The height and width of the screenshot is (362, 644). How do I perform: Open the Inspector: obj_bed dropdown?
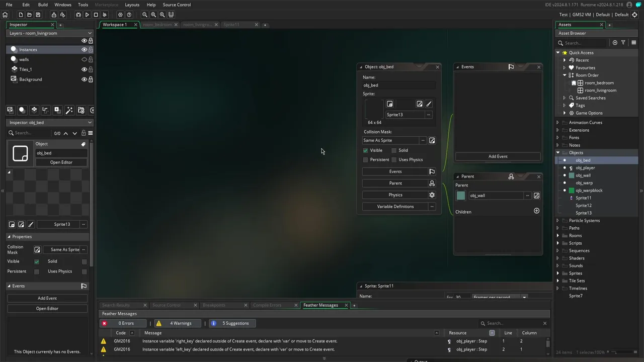(90, 123)
